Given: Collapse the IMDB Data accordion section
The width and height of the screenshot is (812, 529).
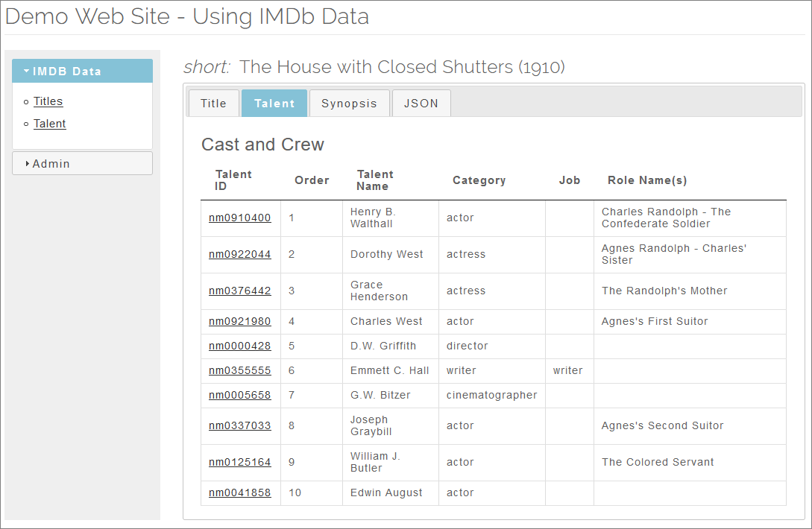Looking at the screenshot, I should point(82,71).
